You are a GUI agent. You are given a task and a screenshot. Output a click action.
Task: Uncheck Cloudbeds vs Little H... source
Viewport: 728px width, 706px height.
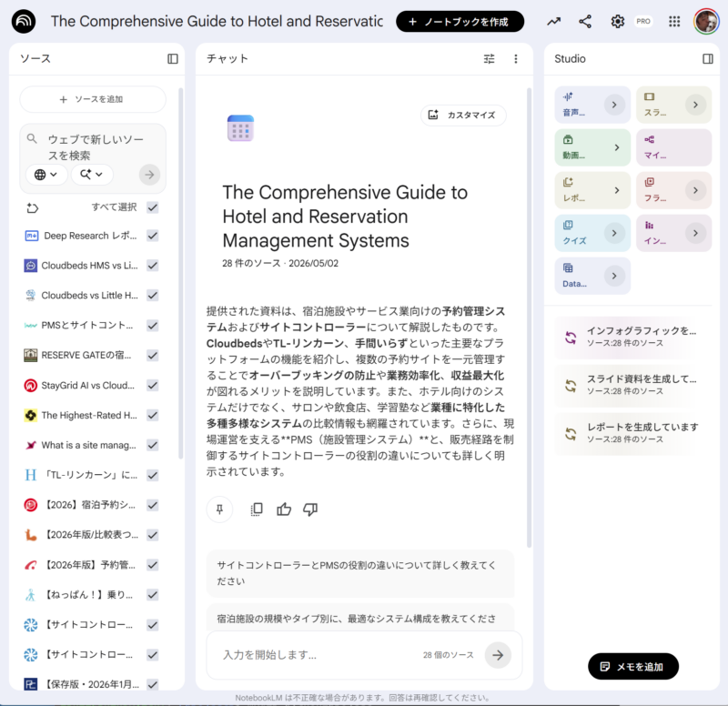[x=153, y=295]
